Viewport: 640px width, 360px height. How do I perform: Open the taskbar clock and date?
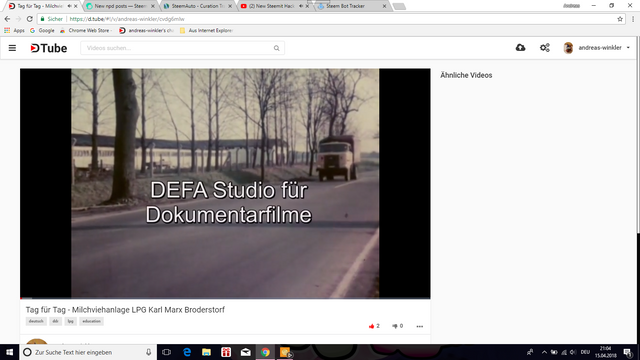click(x=606, y=352)
